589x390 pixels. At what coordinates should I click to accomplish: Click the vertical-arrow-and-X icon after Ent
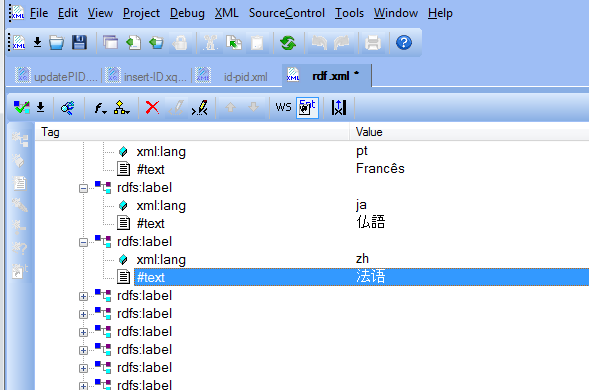(338, 108)
